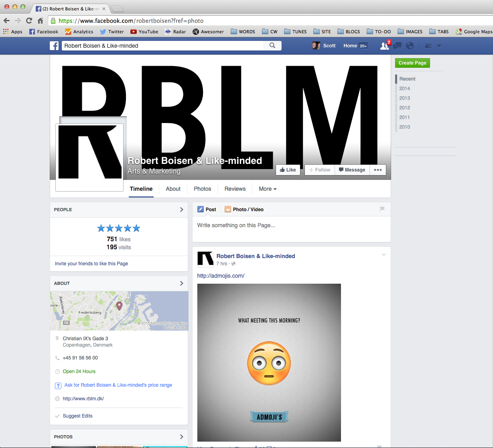Click the Facebook search field
The width and height of the screenshot is (493, 448).
162,46
